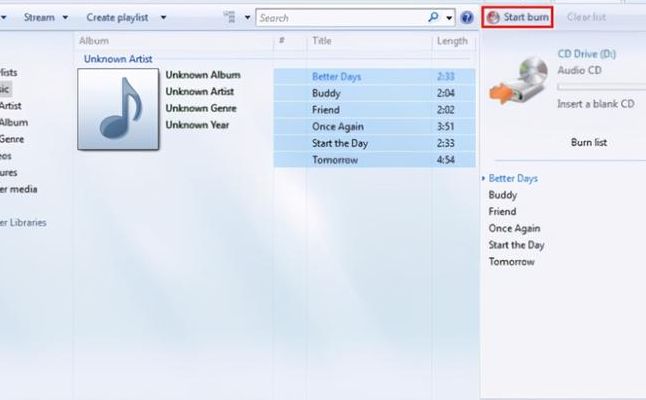Click the Audio CD label
The height and width of the screenshot is (400, 646).
pos(579,70)
